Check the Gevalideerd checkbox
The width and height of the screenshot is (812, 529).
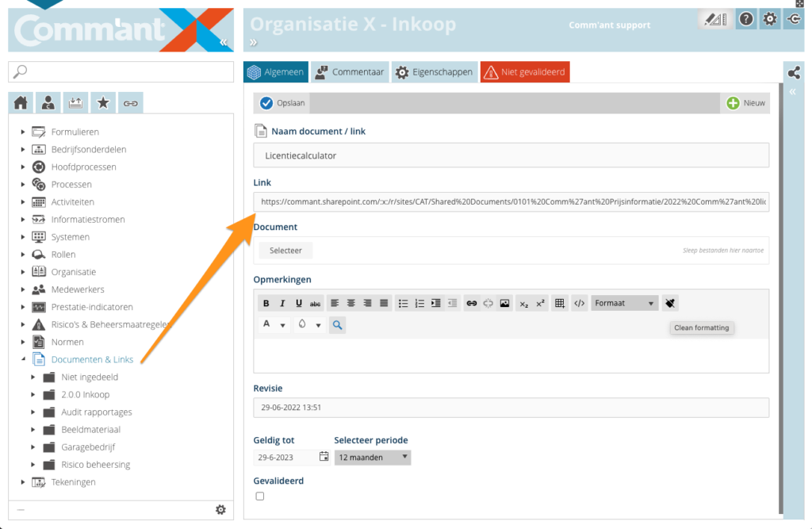pyautogui.click(x=259, y=496)
